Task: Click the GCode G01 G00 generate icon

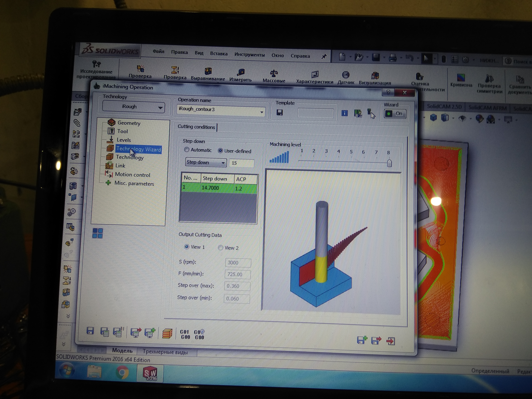Action: click(x=185, y=334)
